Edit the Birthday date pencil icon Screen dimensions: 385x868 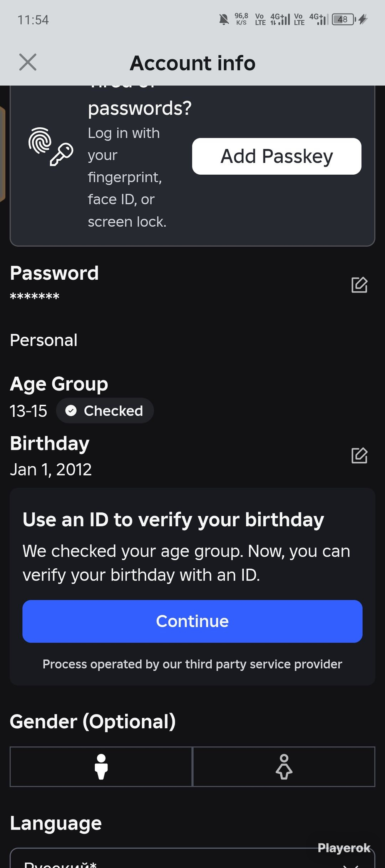coord(359,456)
